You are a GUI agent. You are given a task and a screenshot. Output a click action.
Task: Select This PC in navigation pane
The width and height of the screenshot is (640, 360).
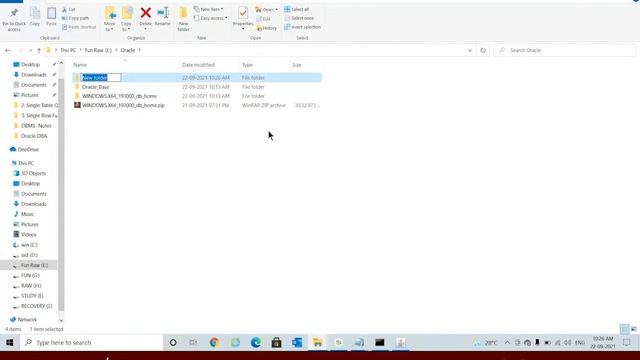(x=26, y=163)
